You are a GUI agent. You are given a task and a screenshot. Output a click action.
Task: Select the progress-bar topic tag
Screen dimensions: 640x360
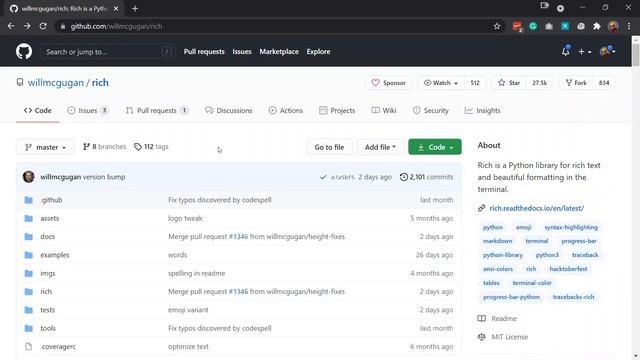[x=579, y=241]
